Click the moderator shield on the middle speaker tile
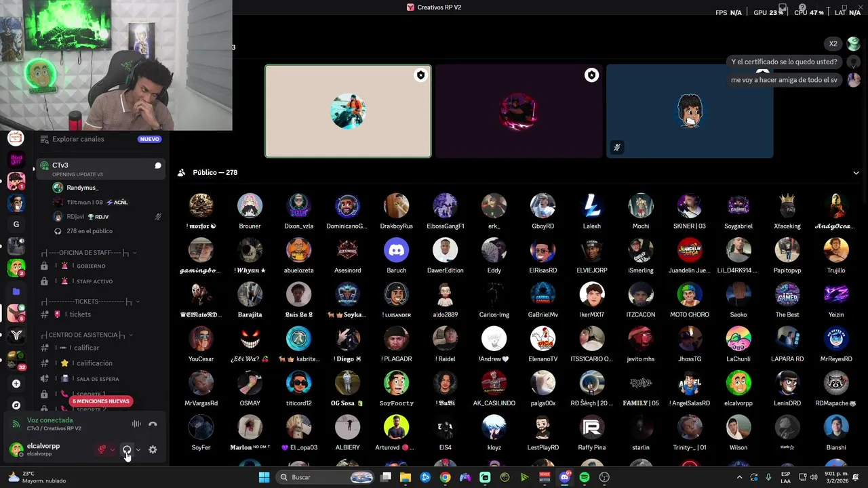The image size is (868, 488). [591, 75]
